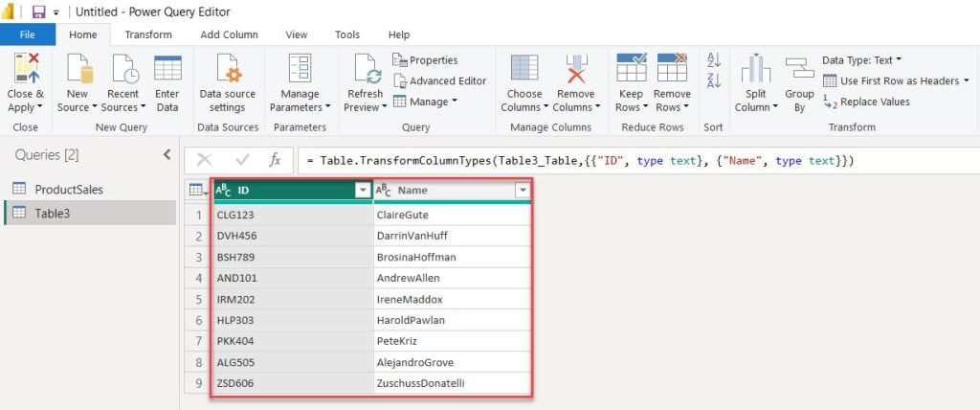Open query Properties
This screenshot has width=980, height=410.
click(x=425, y=60)
